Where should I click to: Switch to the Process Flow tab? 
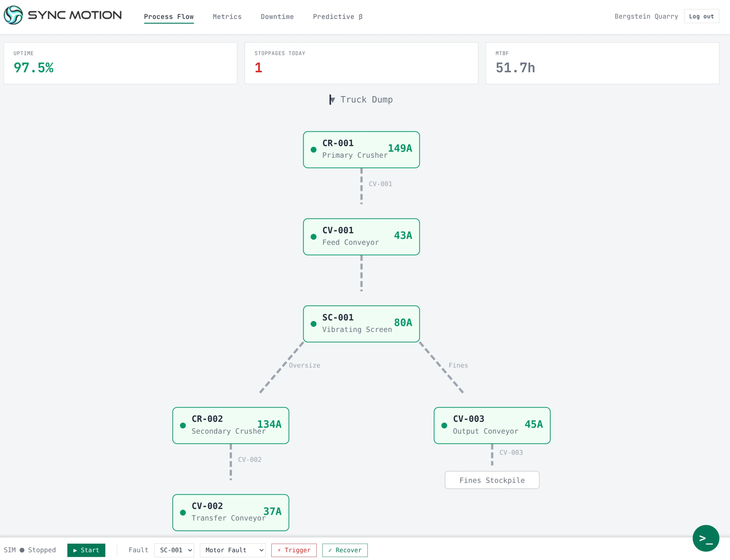coord(169,17)
